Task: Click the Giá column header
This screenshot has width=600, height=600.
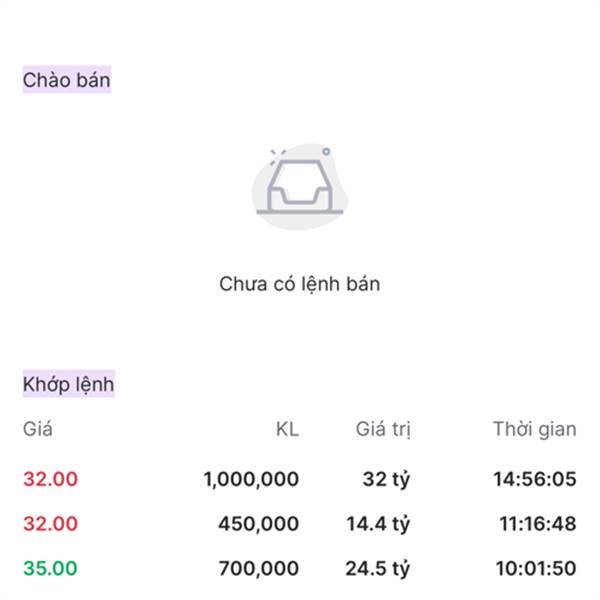Action: (x=38, y=429)
